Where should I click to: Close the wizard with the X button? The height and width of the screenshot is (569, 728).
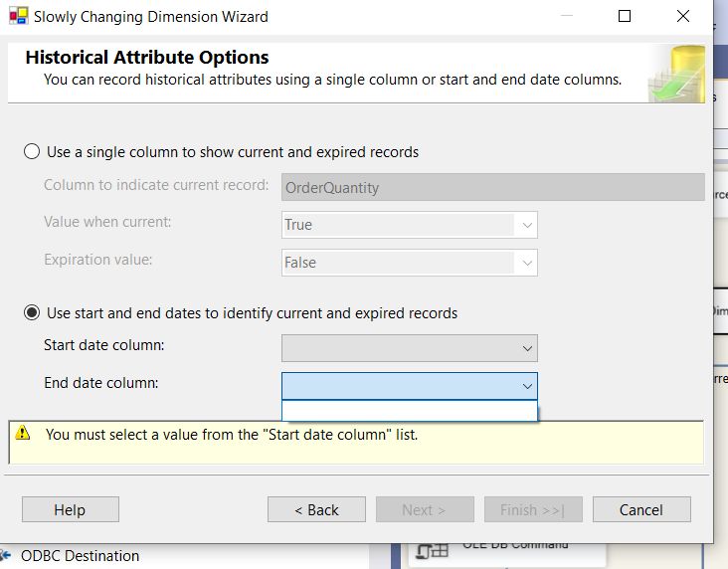(x=682, y=16)
